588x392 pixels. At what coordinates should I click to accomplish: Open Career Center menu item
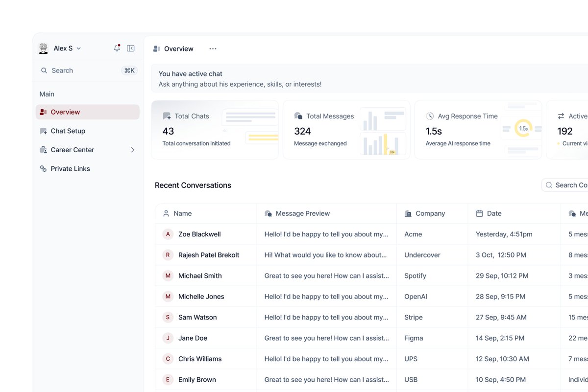pos(88,150)
